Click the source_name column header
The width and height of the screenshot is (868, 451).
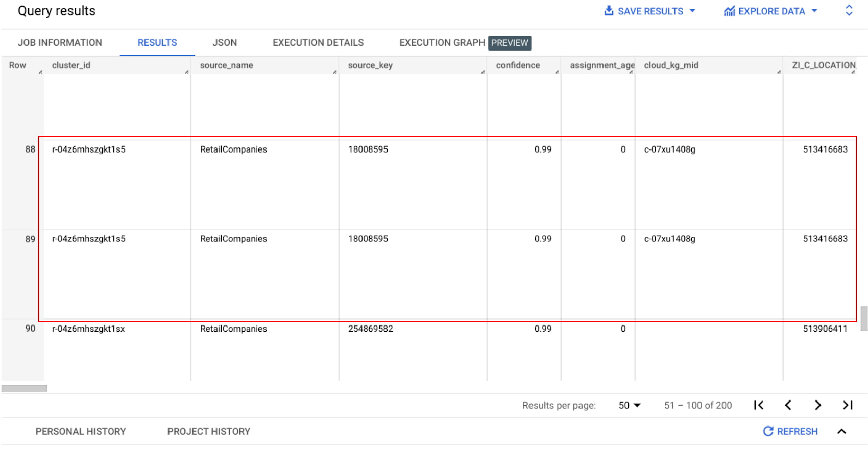[227, 65]
